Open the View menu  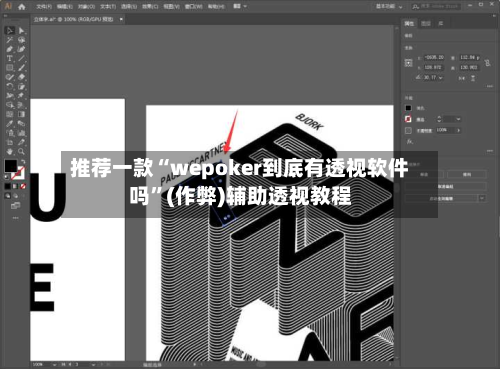(171, 6)
